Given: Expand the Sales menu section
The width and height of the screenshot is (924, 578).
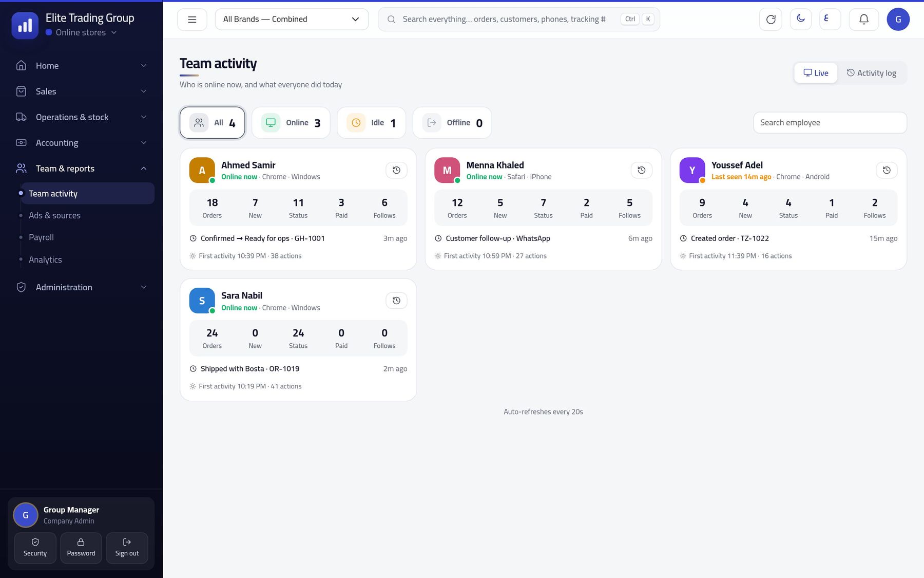Looking at the screenshot, I should (81, 91).
